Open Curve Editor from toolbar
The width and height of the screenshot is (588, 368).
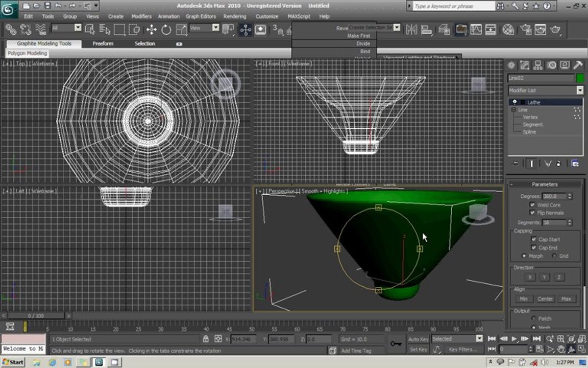(476, 29)
